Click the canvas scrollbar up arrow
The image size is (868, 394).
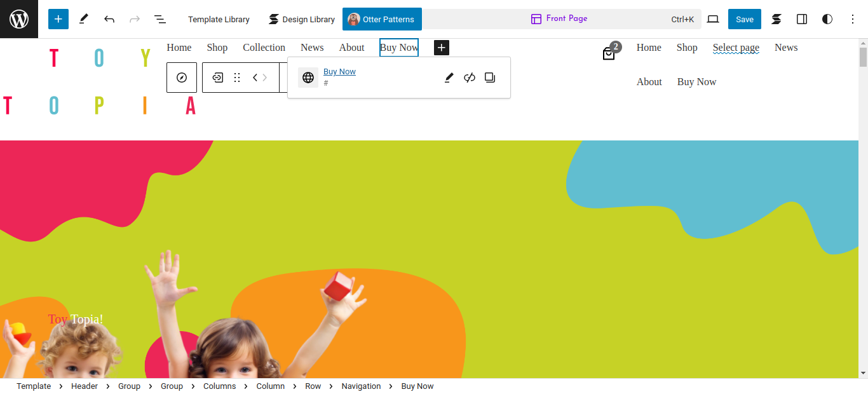pyautogui.click(x=863, y=43)
